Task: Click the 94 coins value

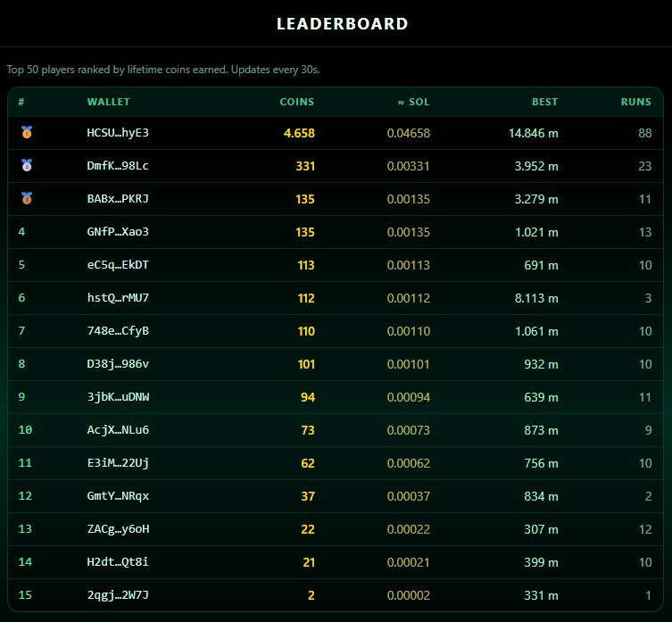Action: 308,397
